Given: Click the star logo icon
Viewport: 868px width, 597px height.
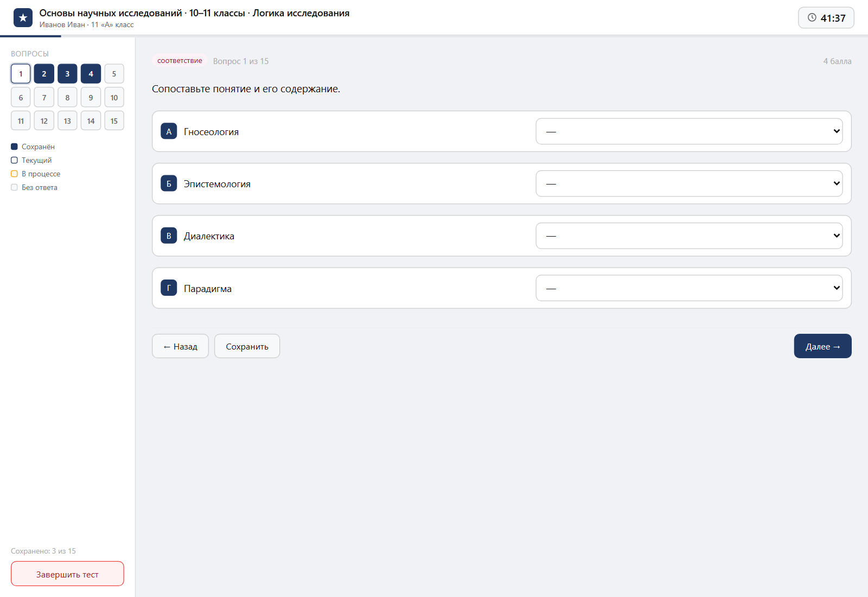Looking at the screenshot, I should click(23, 18).
